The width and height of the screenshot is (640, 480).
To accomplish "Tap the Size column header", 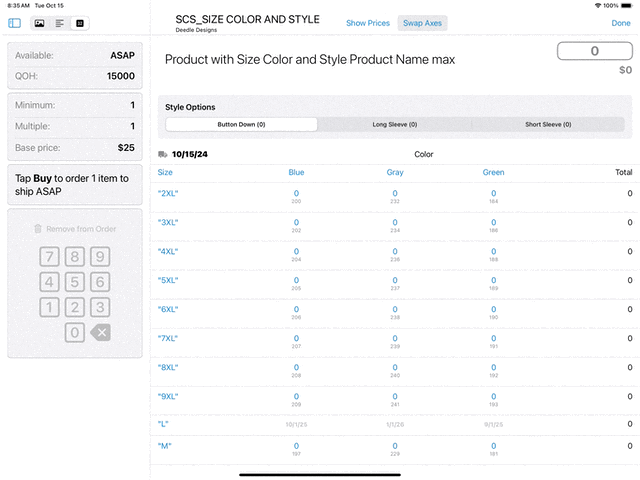I will 165,172.
